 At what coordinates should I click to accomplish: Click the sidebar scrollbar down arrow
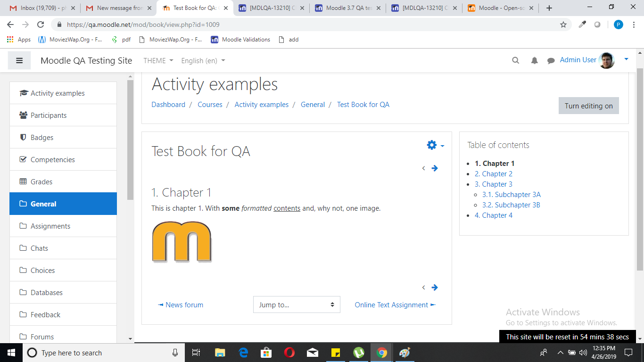pos(131,338)
